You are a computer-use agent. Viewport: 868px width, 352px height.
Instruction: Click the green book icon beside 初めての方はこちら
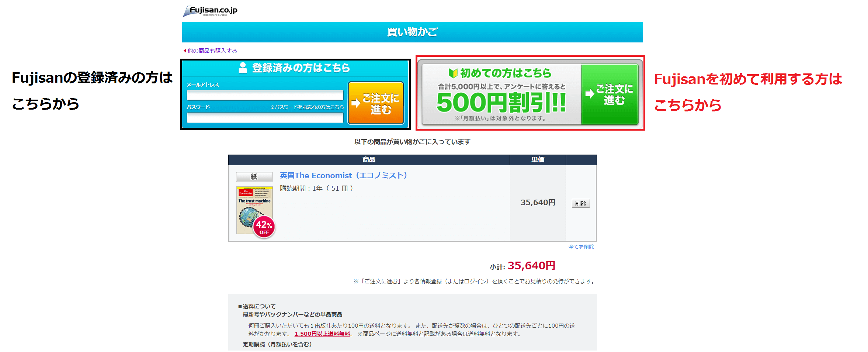coord(453,72)
